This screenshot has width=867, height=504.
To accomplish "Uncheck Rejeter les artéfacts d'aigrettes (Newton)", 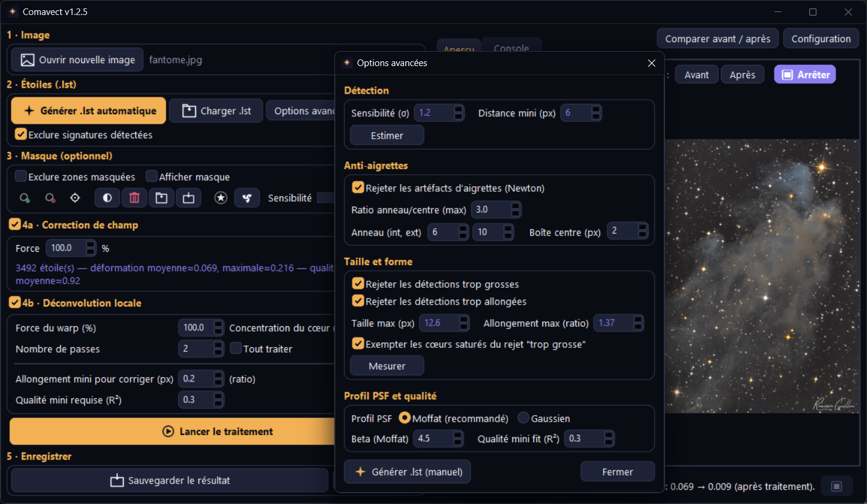I will [358, 188].
